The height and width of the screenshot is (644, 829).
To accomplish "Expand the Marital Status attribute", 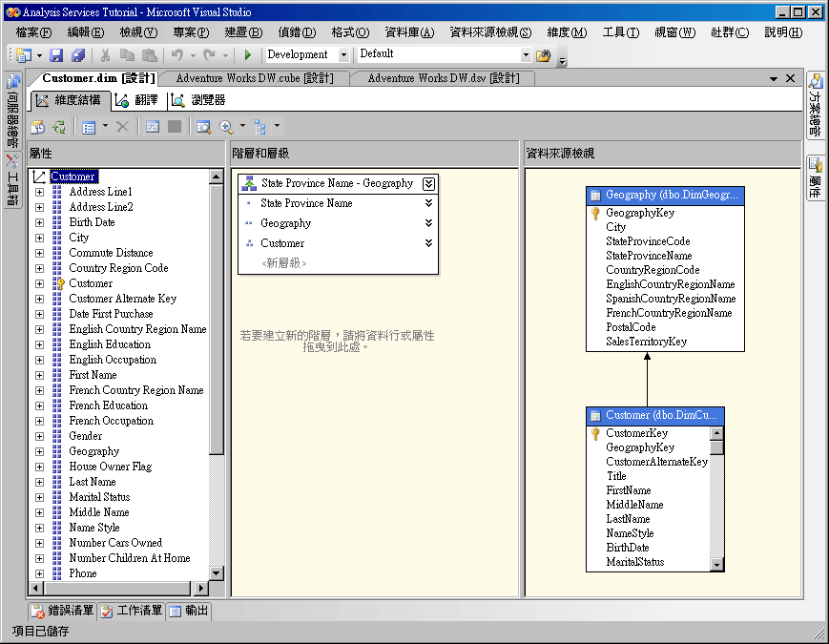I will pyautogui.click(x=40, y=497).
